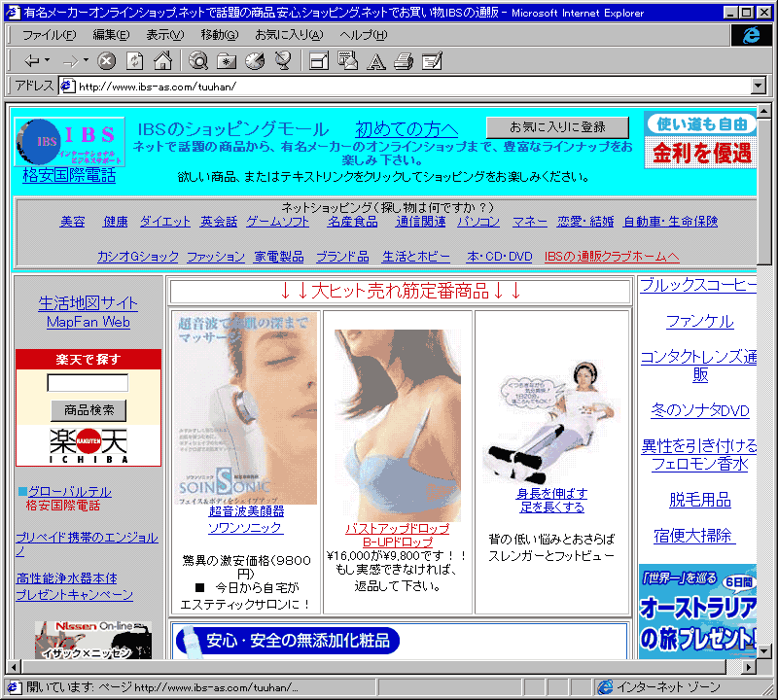Click the IBS logo image
Viewport: 778px width, 700px height.
click(x=69, y=142)
